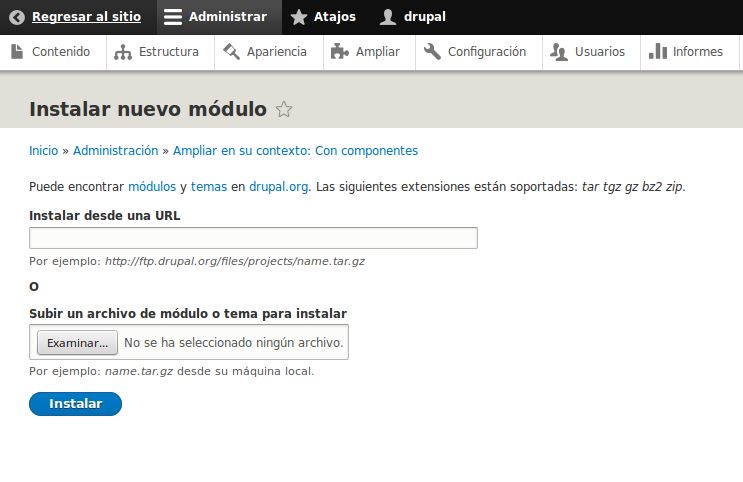This screenshot has width=743, height=482.
Task: Visit the drupal.org link
Action: click(279, 187)
